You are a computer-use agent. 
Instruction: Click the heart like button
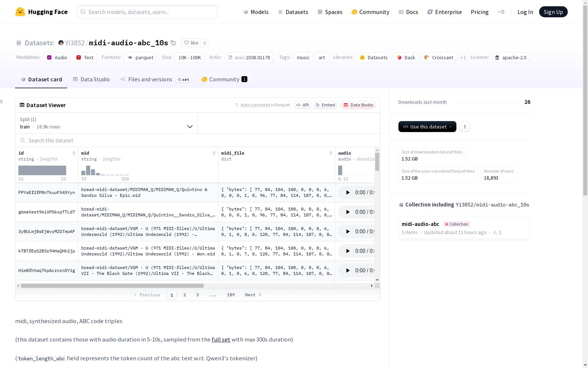coord(191,43)
